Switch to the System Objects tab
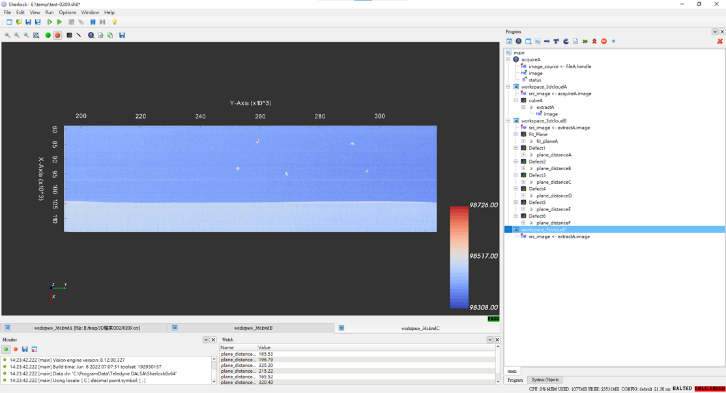This screenshot has height=393, width=726. point(545,380)
